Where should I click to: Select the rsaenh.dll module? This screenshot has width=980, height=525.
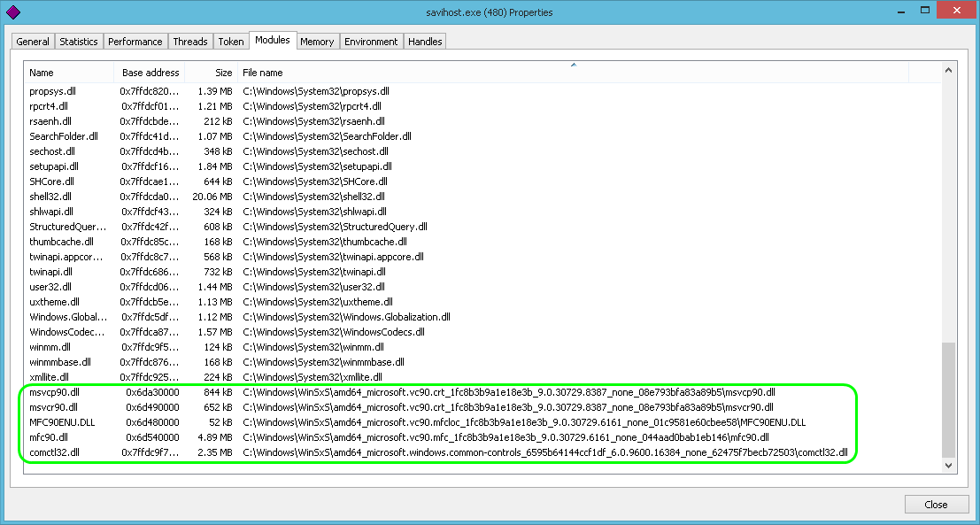point(482,121)
